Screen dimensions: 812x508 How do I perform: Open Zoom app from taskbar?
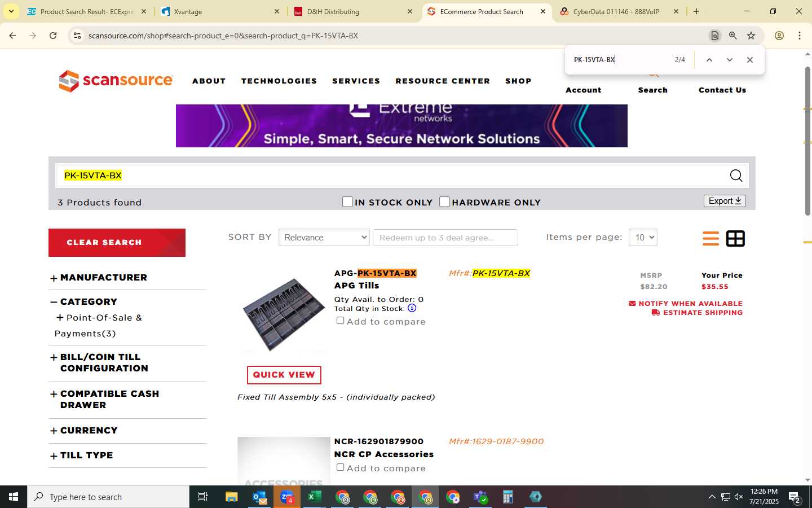pyautogui.click(x=287, y=497)
